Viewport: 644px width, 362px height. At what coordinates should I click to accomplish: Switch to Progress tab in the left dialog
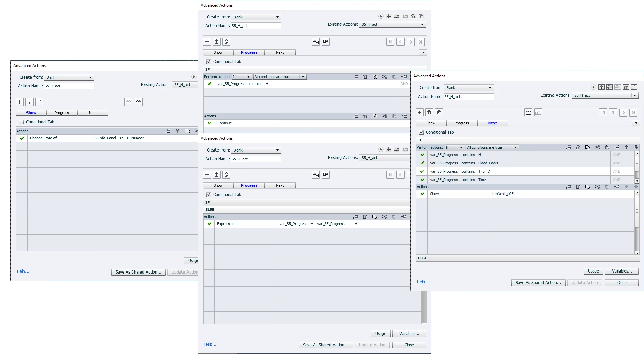pyautogui.click(x=62, y=113)
